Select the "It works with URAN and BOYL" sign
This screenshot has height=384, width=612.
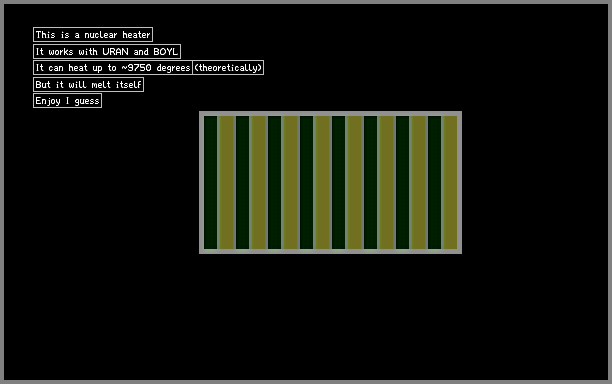coord(107,52)
